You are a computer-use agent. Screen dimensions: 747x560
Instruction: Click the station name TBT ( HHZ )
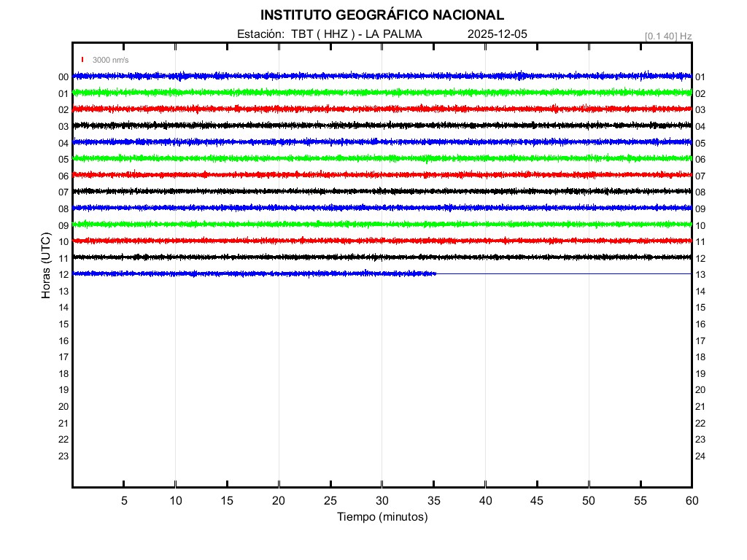pos(322,34)
